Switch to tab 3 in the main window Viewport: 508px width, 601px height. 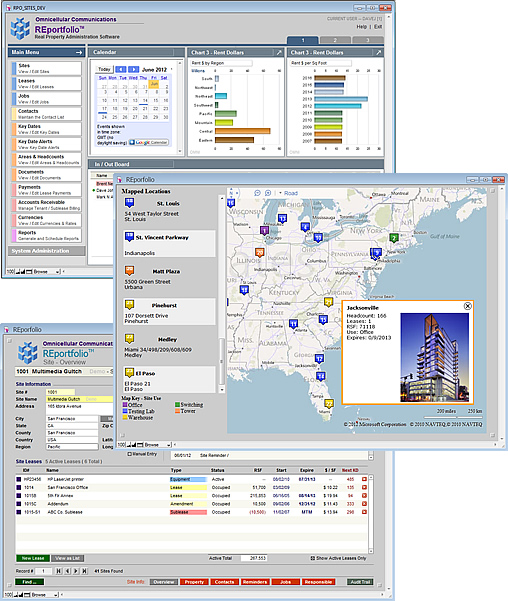coord(368,40)
